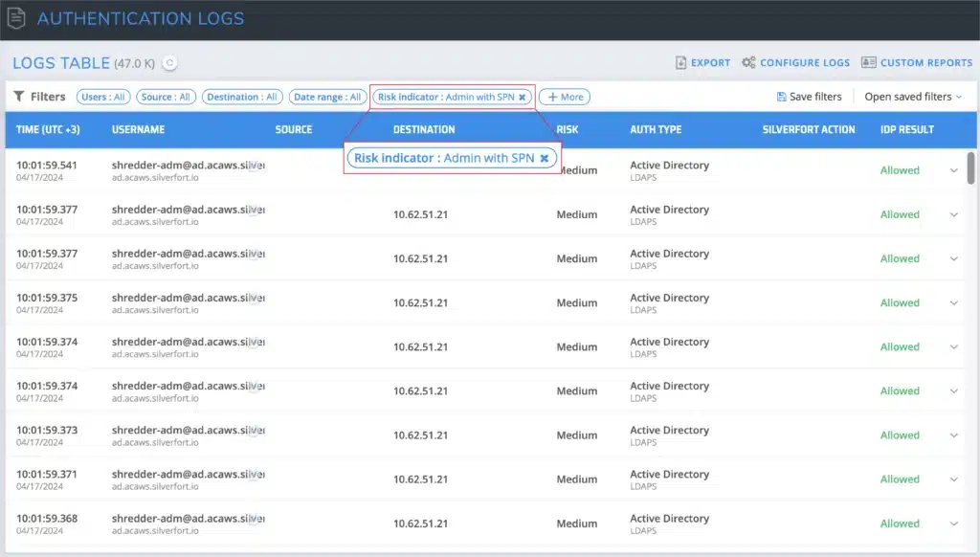Click Active Directory in 10:01:59.373 row
The image size is (980, 557).
[669, 430]
